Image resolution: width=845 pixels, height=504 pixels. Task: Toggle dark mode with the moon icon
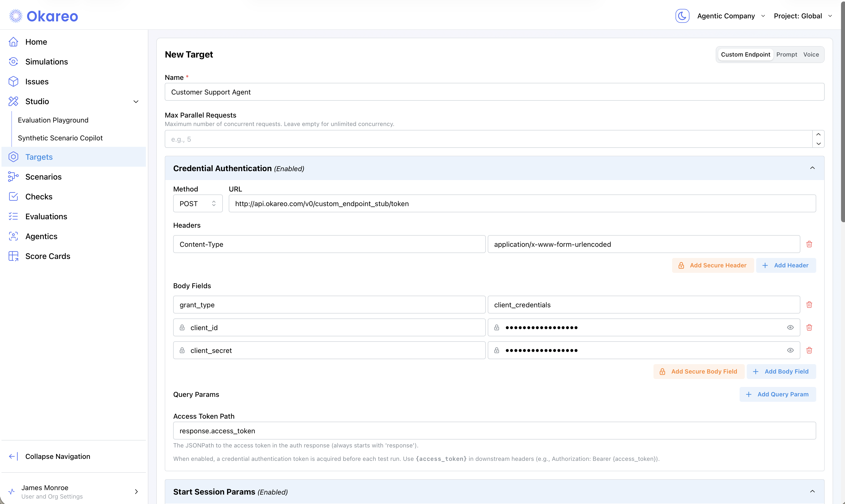pyautogui.click(x=682, y=16)
